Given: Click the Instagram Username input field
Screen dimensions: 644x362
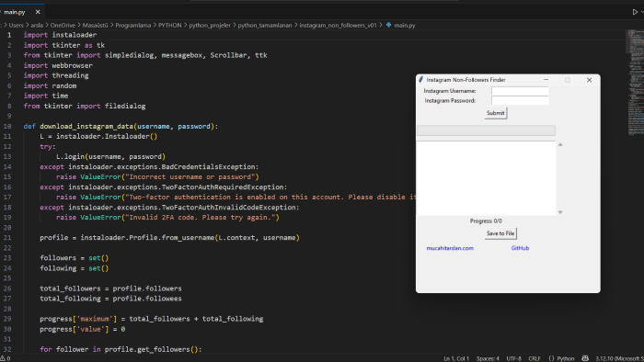Looking at the screenshot, I should (x=520, y=91).
